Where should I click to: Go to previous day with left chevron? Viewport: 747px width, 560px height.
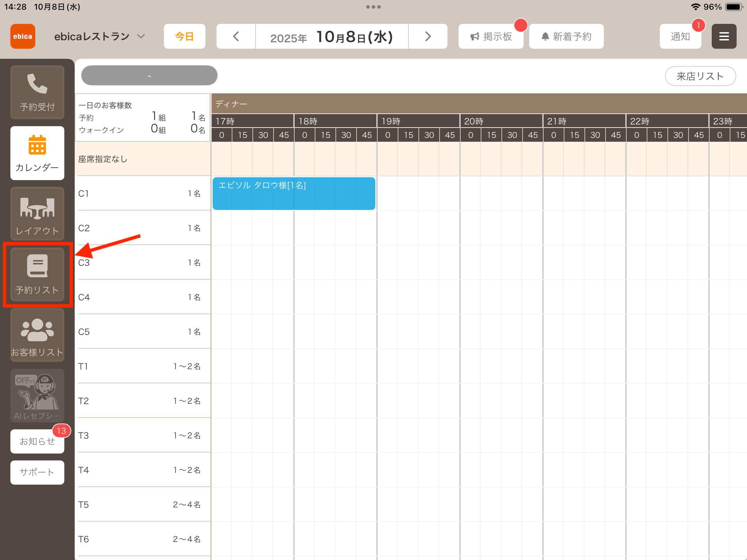[236, 36]
